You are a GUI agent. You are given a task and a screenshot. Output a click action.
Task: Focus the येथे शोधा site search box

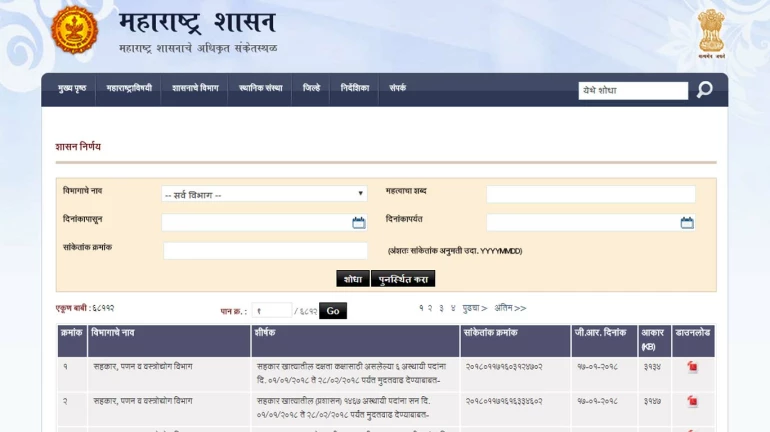[633, 91]
